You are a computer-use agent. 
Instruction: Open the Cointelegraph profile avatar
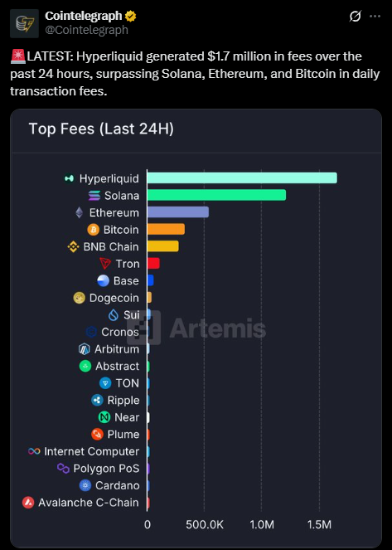tap(24, 23)
